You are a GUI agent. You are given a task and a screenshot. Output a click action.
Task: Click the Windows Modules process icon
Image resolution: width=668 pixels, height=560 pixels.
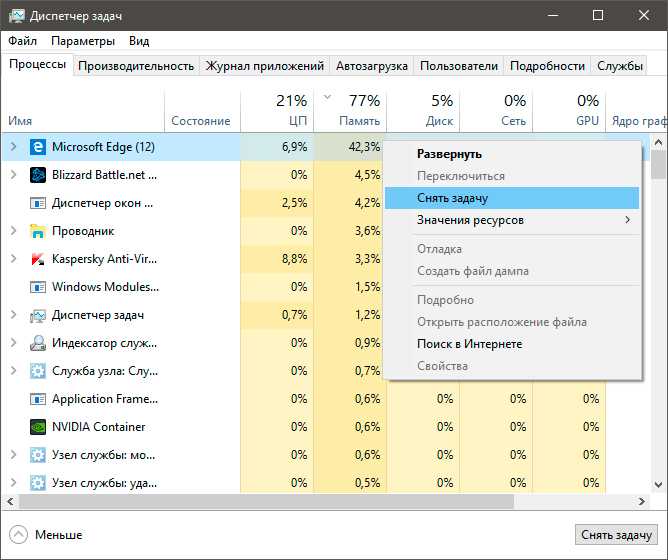click(x=38, y=287)
